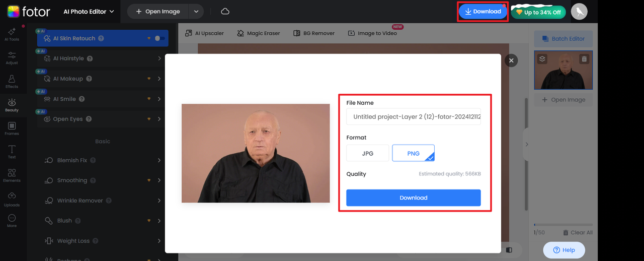The width and height of the screenshot is (644, 261).
Task: Open the user profile avatar
Action: [x=579, y=12]
